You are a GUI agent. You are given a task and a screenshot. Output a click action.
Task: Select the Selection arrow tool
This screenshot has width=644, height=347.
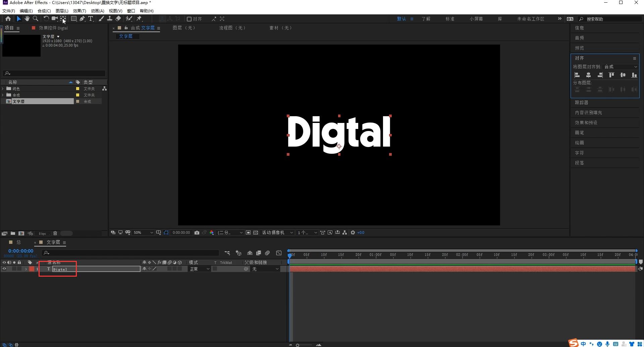[19, 19]
